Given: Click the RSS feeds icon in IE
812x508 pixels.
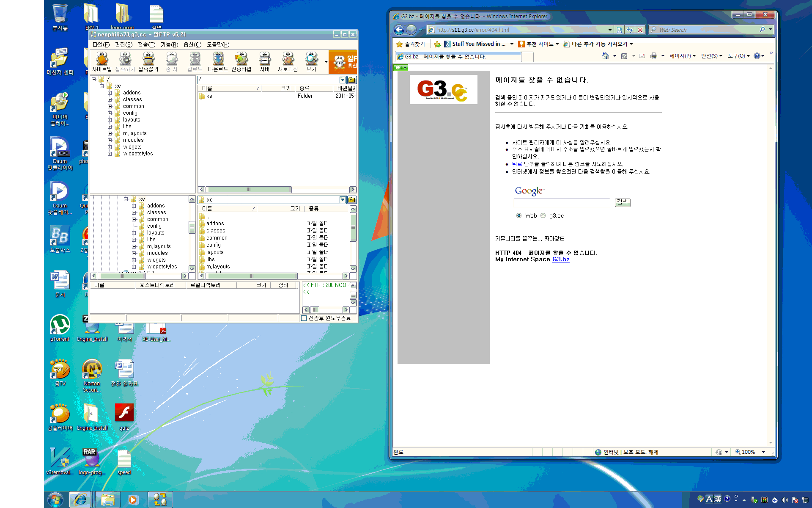Looking at the screenshot, I should coord(624,56).
